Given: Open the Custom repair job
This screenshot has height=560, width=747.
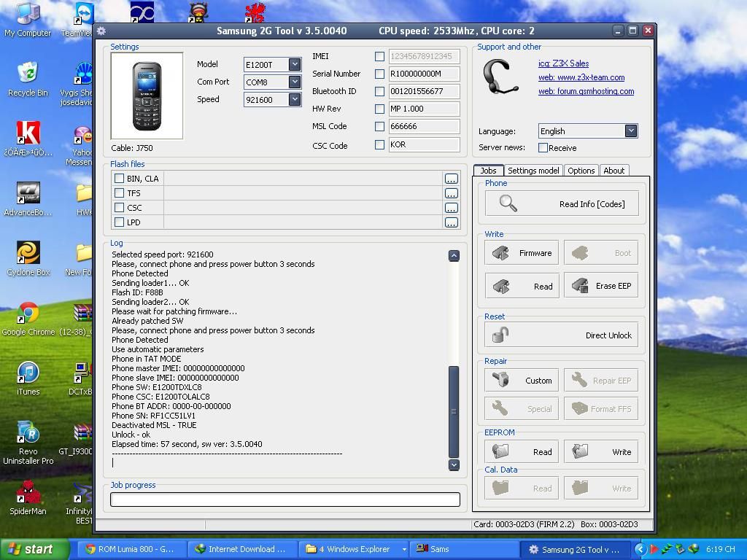Looking at the screenshot, I should pyautogui.click(x=522, y=381).
